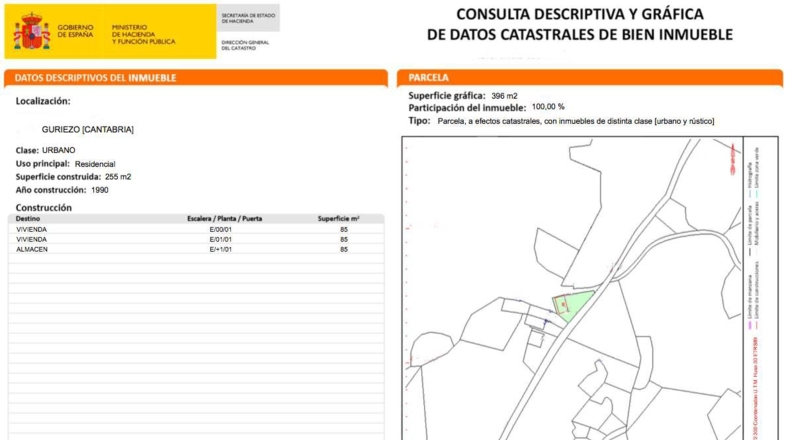Click the 85 surface value in E/00/01 row

[x=344, y=229]
